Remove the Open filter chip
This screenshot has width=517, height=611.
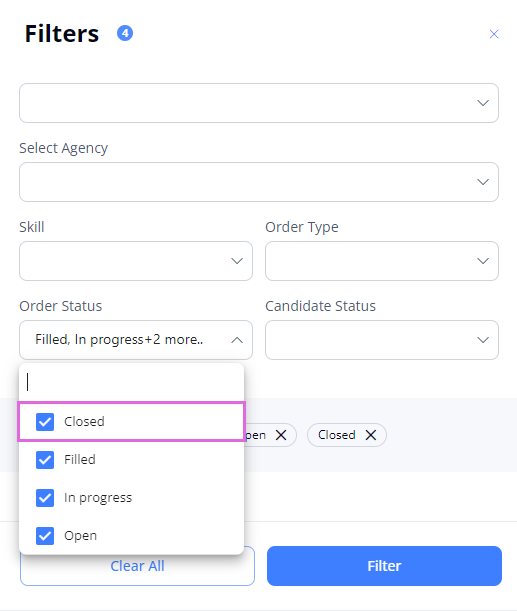[x=281, y=435]
